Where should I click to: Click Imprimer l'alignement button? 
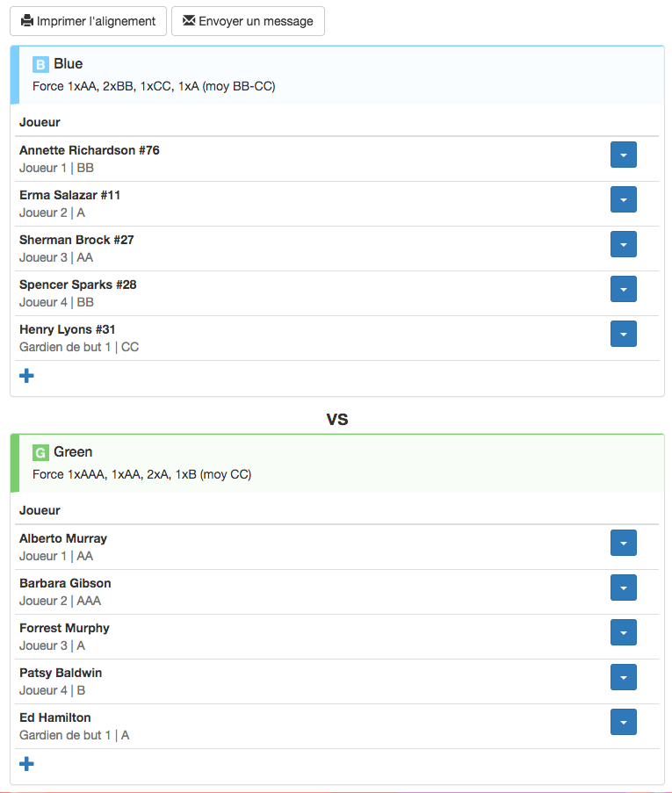88,21
